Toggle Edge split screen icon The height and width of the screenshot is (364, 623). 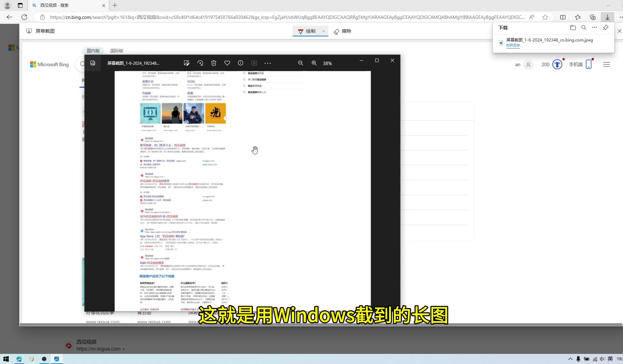[x=563, y=17]
